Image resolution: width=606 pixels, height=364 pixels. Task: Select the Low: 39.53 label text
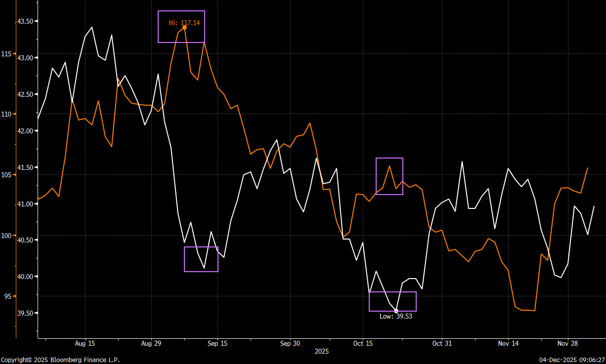pyautogui.click(x=395, y=317)
